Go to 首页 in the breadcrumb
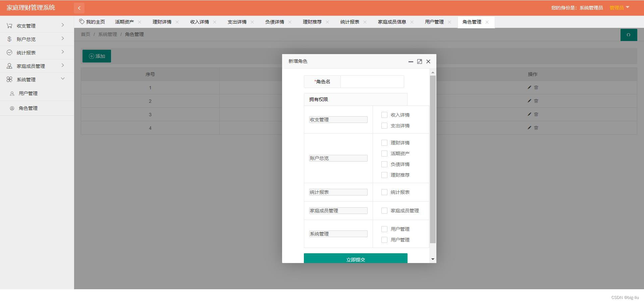644x303 pixels. [86, 34]
